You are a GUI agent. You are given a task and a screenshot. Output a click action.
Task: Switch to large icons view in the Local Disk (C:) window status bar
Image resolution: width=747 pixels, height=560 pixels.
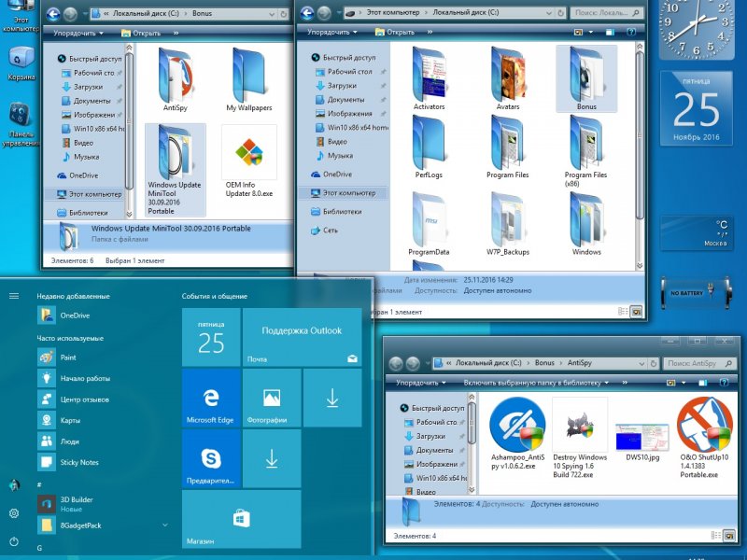(637, 312)
